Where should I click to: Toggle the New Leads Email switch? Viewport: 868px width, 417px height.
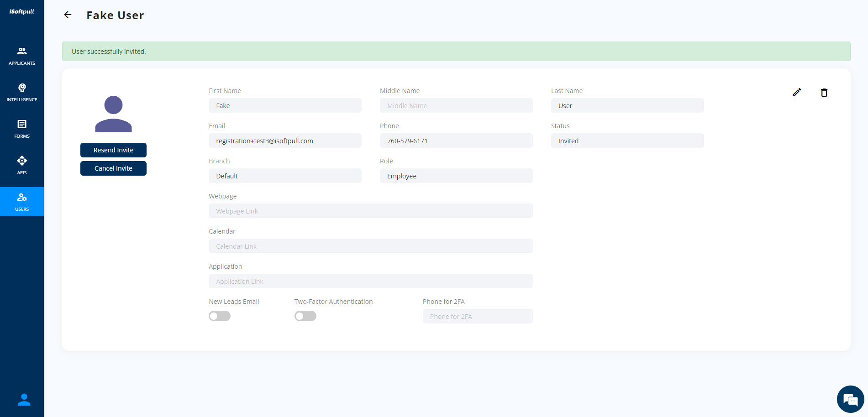point(220,316)
